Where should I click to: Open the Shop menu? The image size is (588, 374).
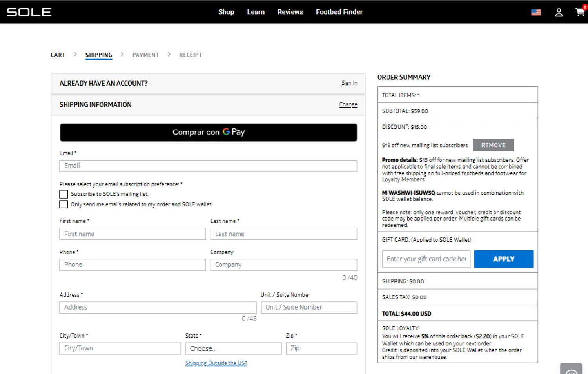point(226,12)
